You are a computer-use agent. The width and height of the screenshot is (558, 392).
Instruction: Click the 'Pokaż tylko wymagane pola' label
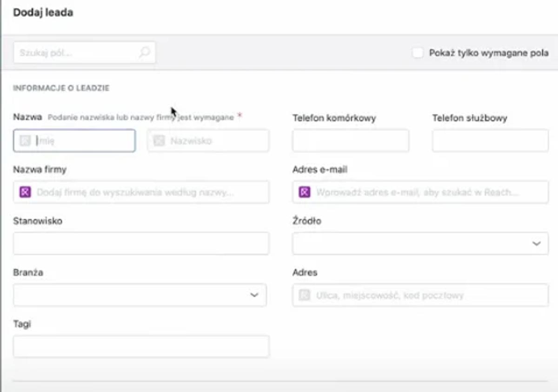[x=489, y=53]
